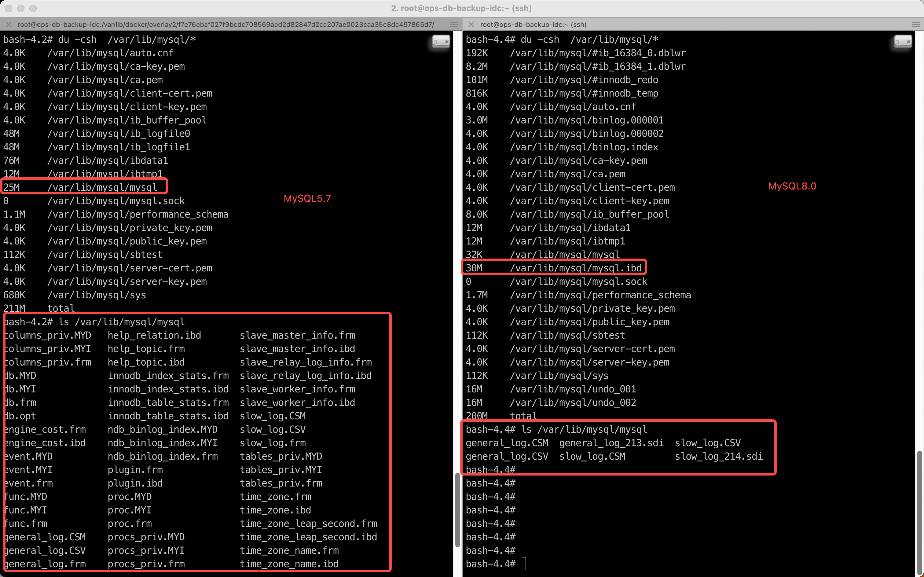Click 'general_log.CSM' in right pane

507,443
